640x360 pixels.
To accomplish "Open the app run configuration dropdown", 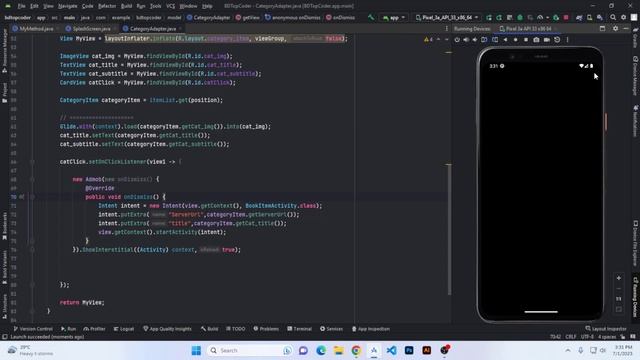I will coord(393,18).
